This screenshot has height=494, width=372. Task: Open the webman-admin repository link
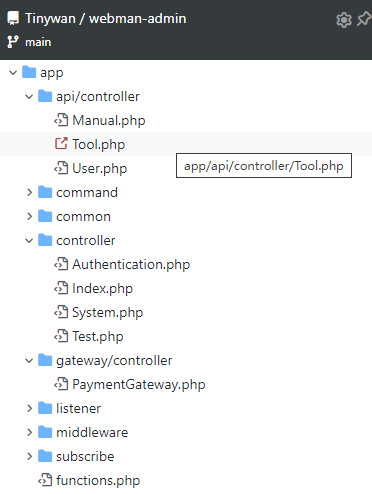coord(138,18)
